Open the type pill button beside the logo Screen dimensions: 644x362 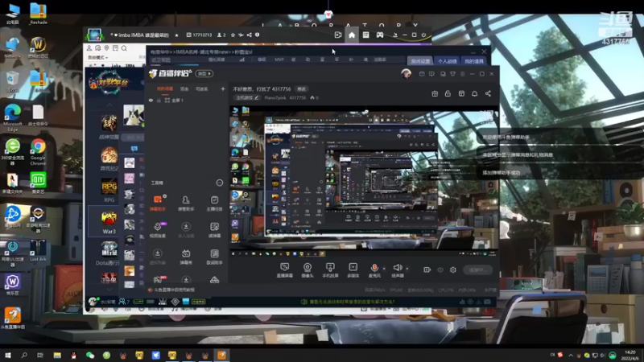coord(204,73)
